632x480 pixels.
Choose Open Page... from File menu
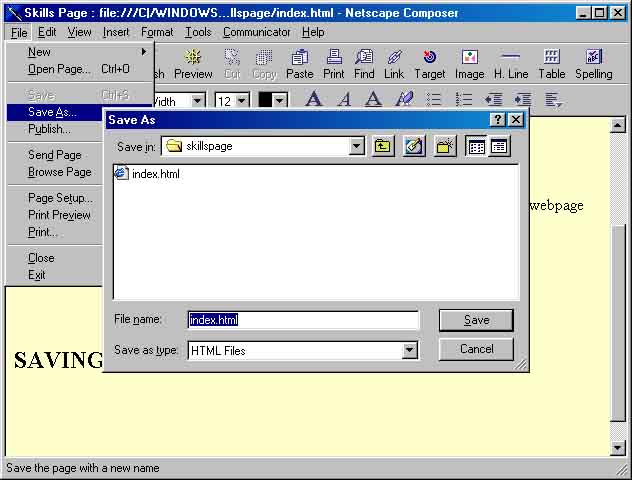(x=80, y=69)
